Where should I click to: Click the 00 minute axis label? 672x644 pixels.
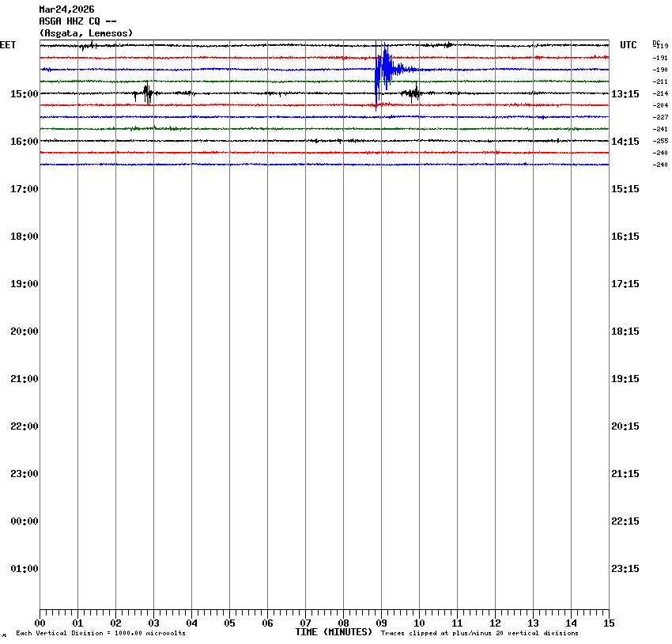(x=40, y=623)
